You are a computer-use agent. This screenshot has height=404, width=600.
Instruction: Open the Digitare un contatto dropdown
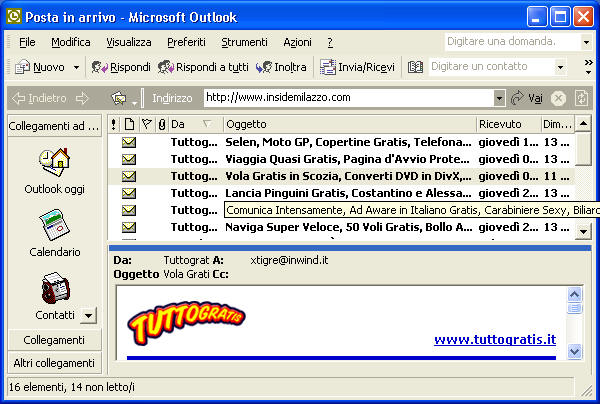pyautogui.click(x=561, y=68)
